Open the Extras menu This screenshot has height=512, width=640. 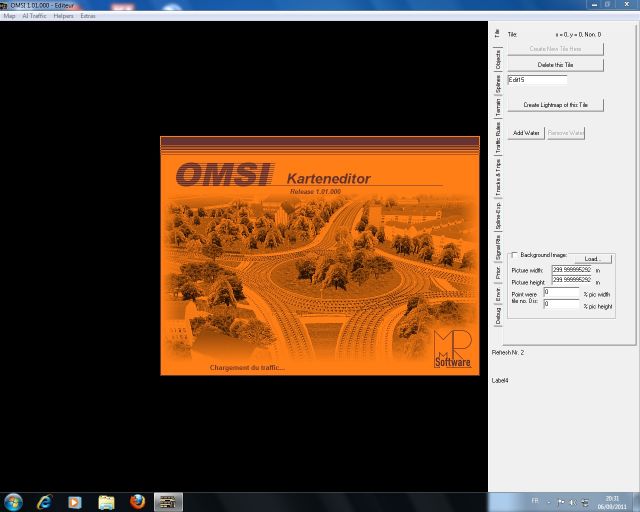[x=88, y=16]
